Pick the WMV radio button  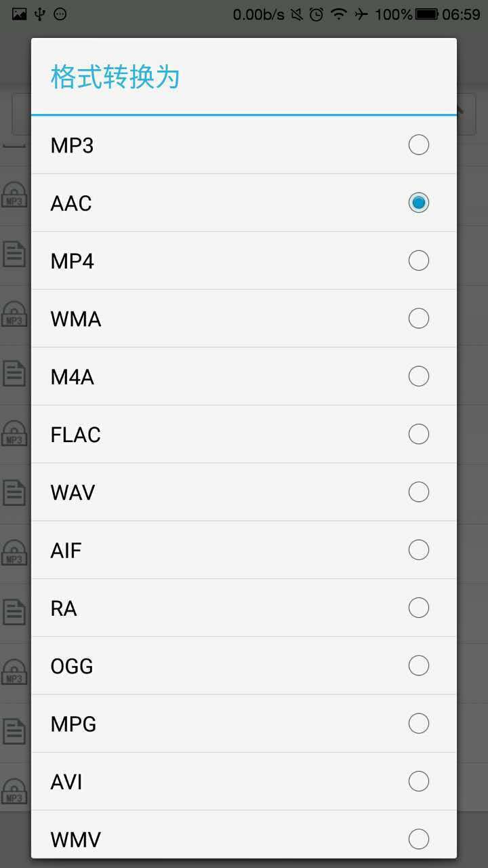pyautogui.click(x=418, y=839)
